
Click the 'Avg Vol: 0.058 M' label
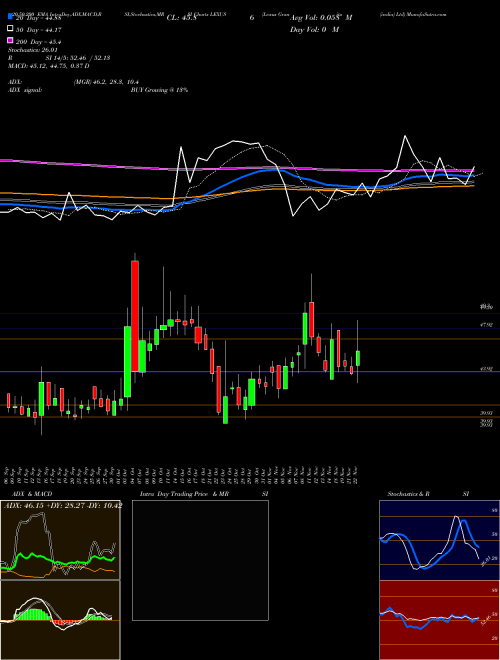321,18
